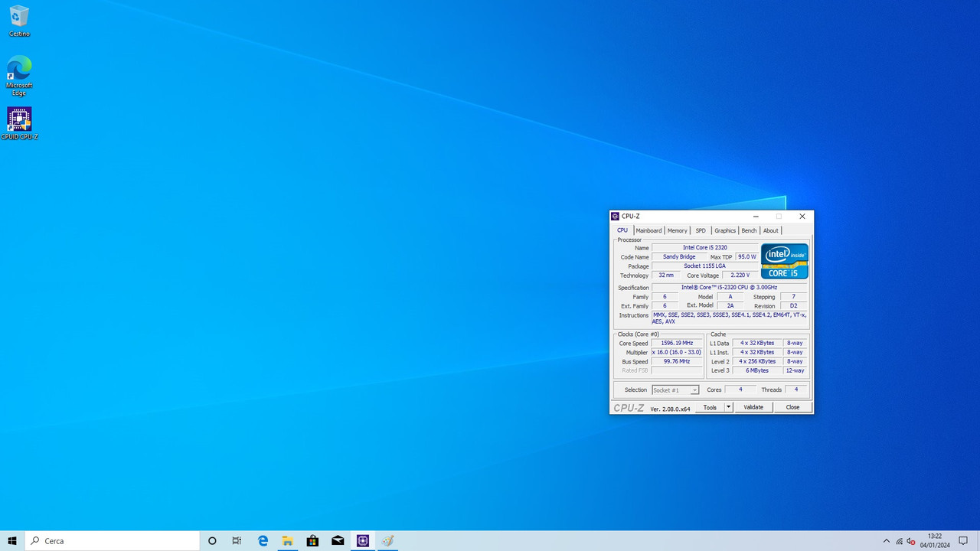Click the CPU-Z title bar app icon

pos(616,217)
